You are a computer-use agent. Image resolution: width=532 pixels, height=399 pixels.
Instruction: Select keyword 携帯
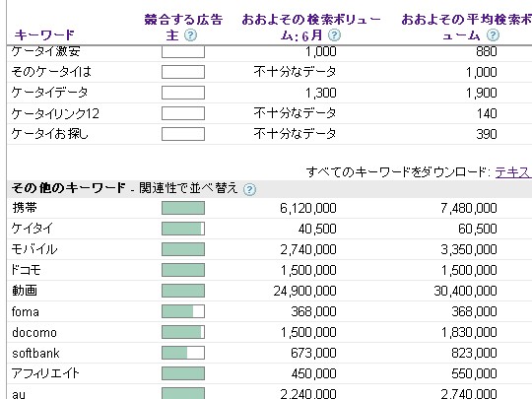pyautogui.click(x=25, y=208)
